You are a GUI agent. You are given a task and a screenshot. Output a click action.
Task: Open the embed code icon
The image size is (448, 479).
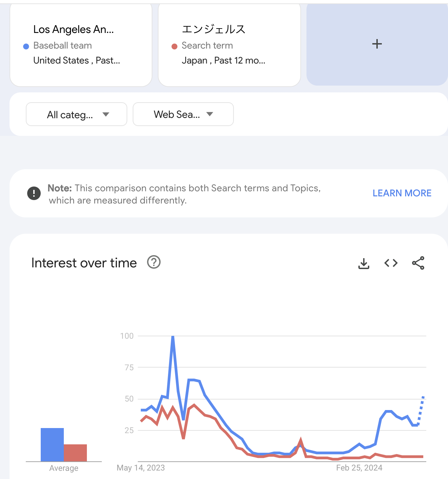click(x=391, y=263)
